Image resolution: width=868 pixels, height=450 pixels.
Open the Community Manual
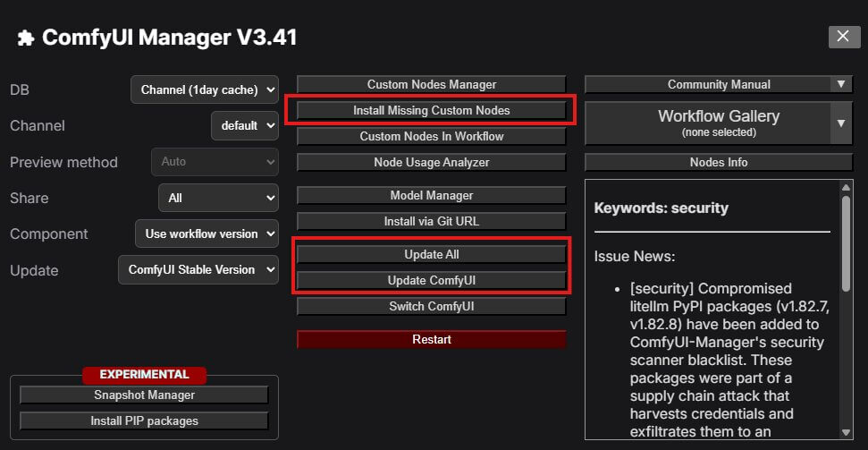[x=707, y=85]
